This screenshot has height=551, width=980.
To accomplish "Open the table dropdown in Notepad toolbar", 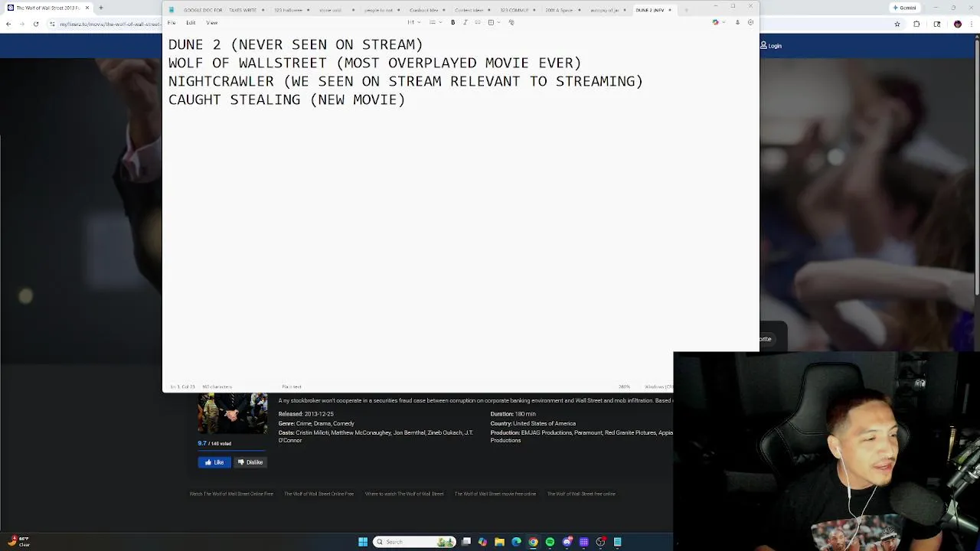I will point(494,22).
